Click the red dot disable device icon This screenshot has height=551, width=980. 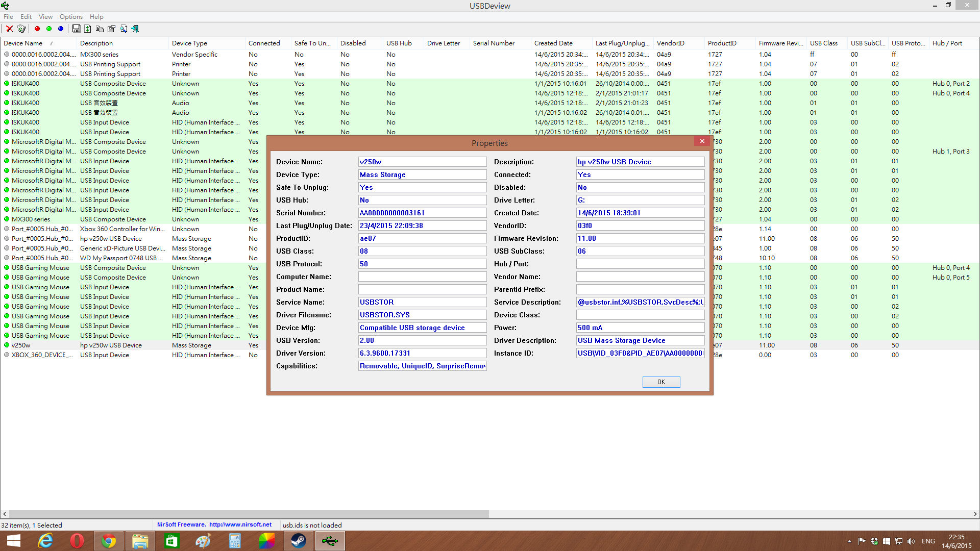(x=37, y=29)
